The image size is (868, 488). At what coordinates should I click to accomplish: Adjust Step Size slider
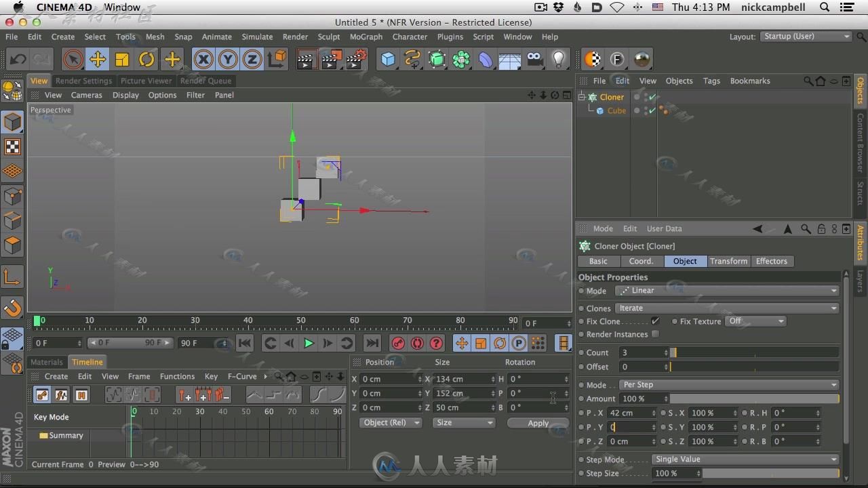pyautogui.click(x=770, y=473)
